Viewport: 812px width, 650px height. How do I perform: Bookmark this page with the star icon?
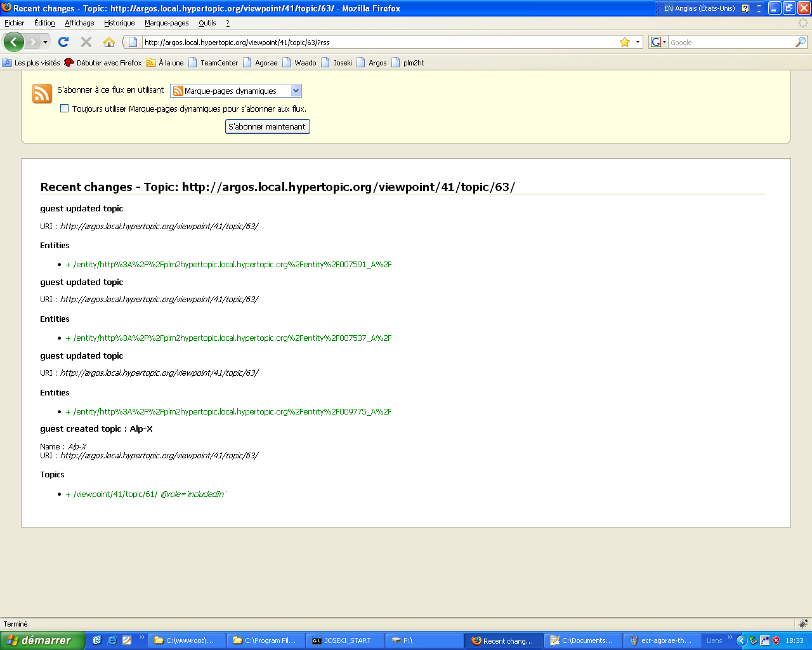point(625,42)
